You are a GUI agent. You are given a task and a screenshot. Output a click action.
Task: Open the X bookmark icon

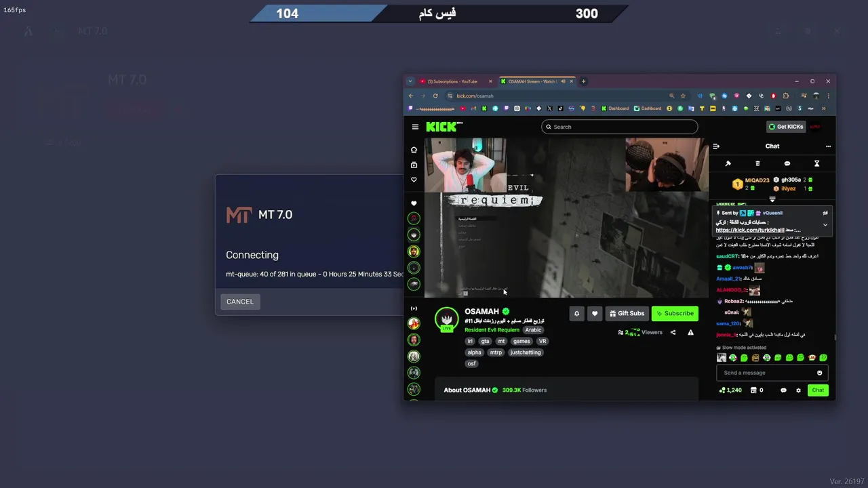550,108
